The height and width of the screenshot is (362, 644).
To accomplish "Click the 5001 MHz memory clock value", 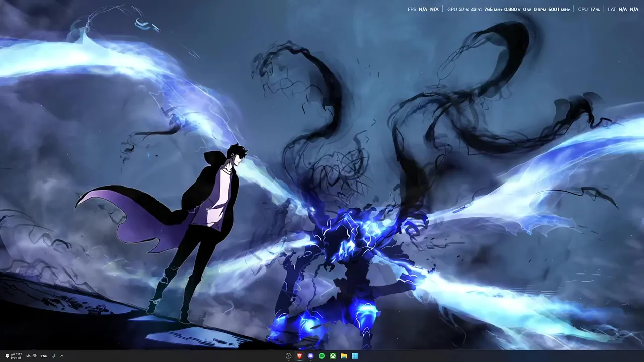I will [x=559, y=9].
